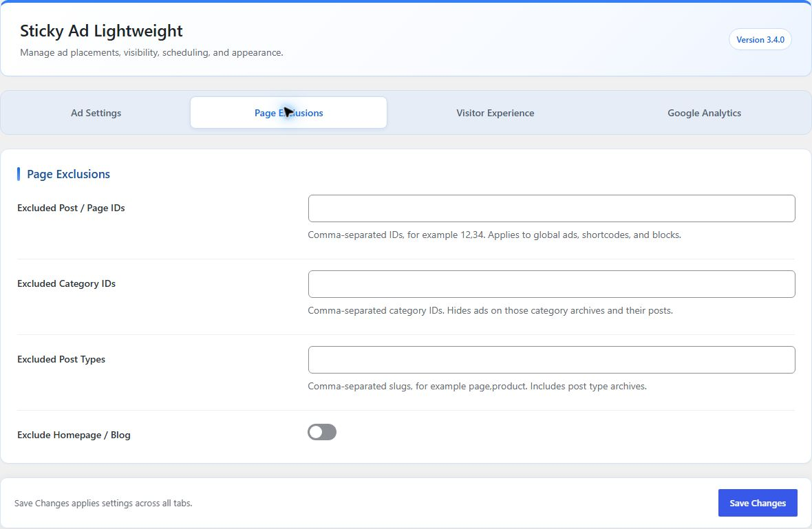Image resolution: width=812 pixels, height=529 pixels.
Task: Click the Version 3.4.0 badge
Action: (x=760, y=40)
